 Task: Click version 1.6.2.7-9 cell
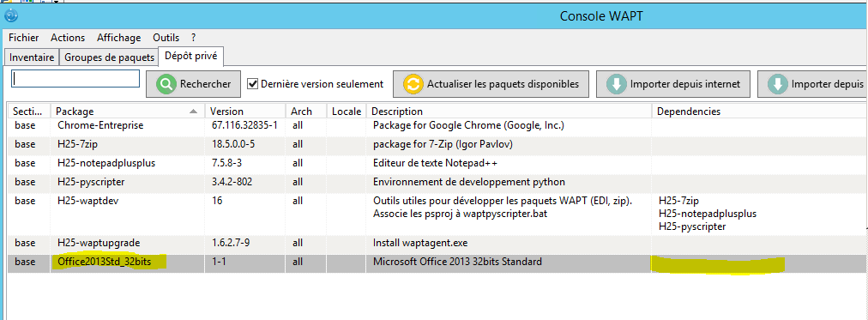pyautogui.click(x=230, y=243)
